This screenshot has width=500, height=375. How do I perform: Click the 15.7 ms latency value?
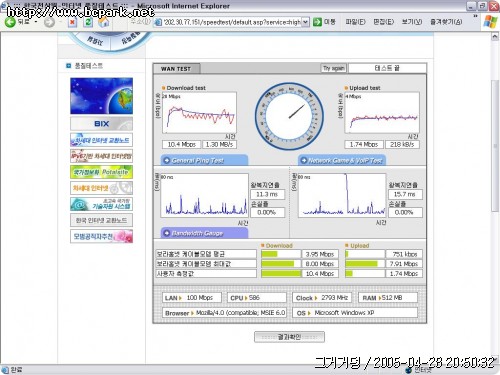tap(405, 194)
